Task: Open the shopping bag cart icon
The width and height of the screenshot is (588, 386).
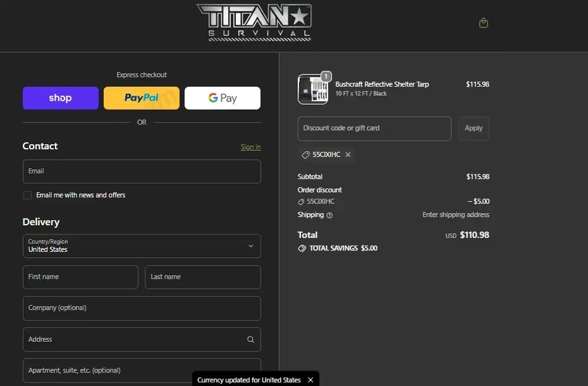Action: (x=484, y=23)
